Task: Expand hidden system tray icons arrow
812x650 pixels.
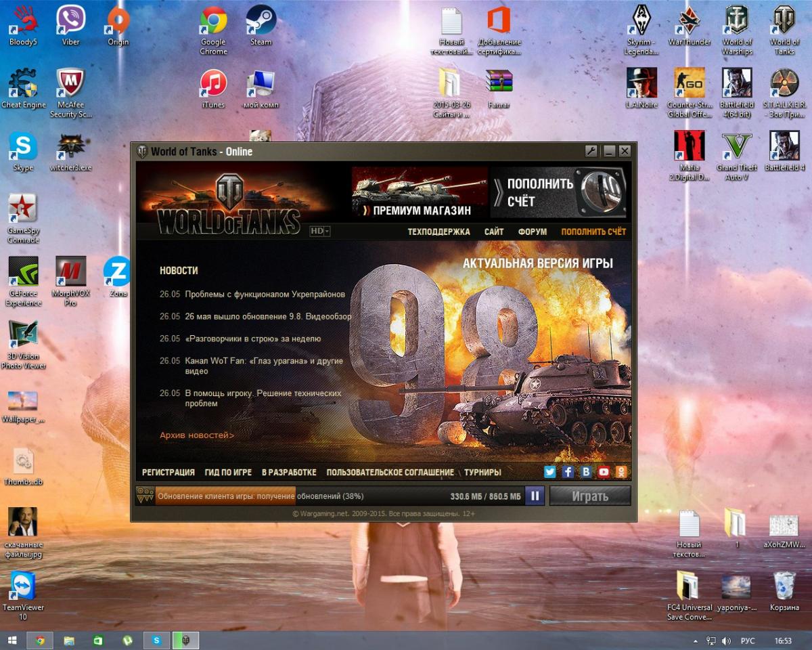Action: tap(696, 640)
